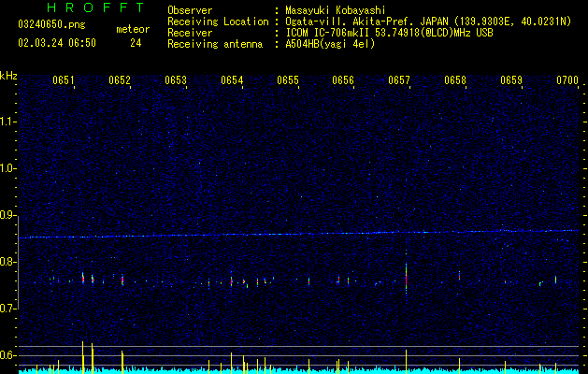Click the 0658 time marker
The image size is (588, 374).
455,80
